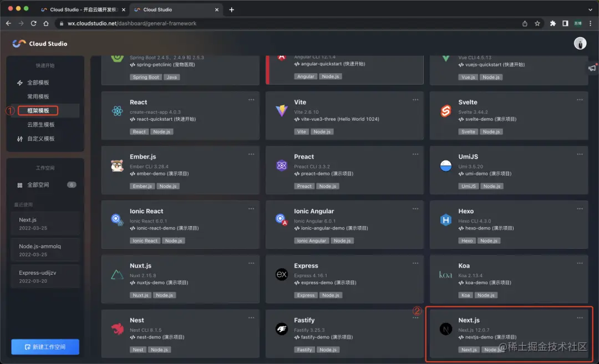Open Hexo card more options menu
The width and height of the screenshot is (599, 364).
click(x=580, y=209)
